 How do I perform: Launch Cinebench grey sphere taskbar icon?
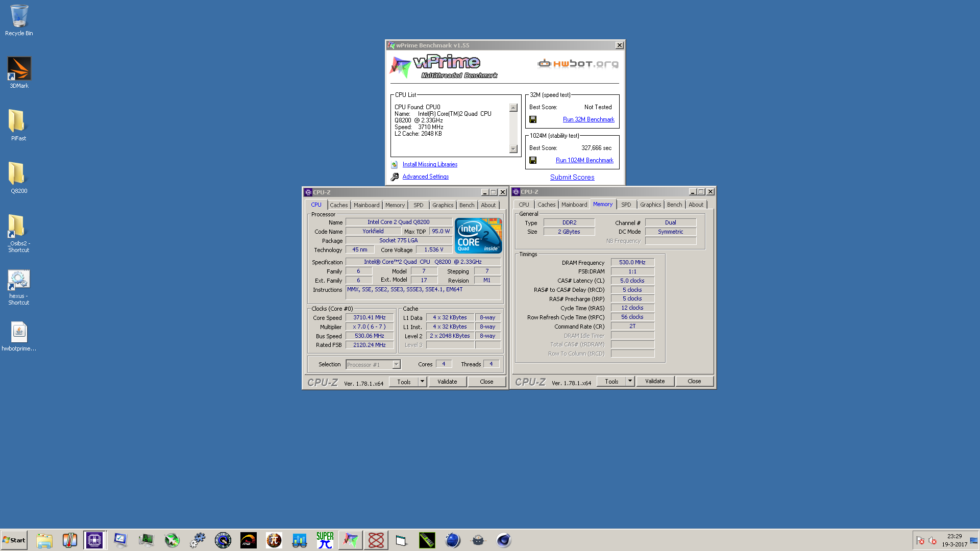click(x=503, y=540)
